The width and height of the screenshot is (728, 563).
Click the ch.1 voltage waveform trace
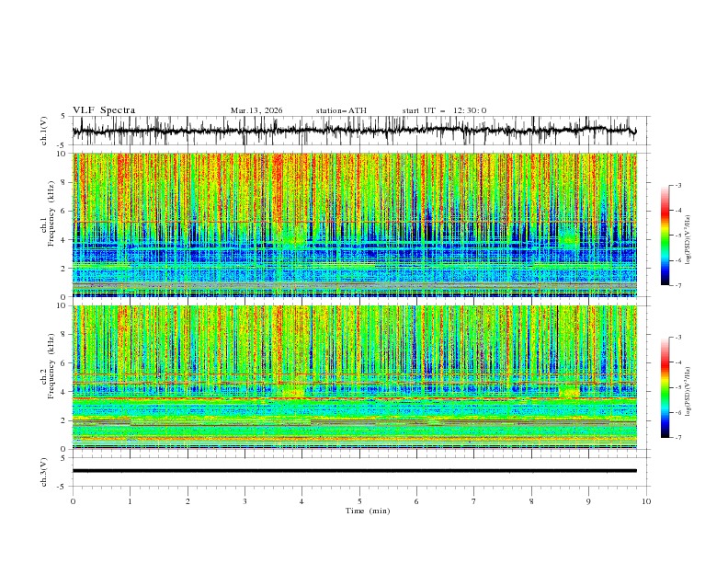click(354, 131)
